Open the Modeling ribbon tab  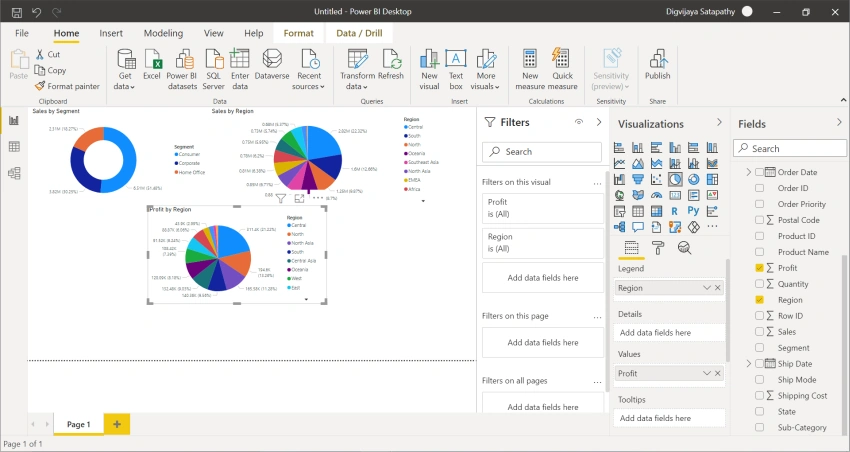coord(163,33)
